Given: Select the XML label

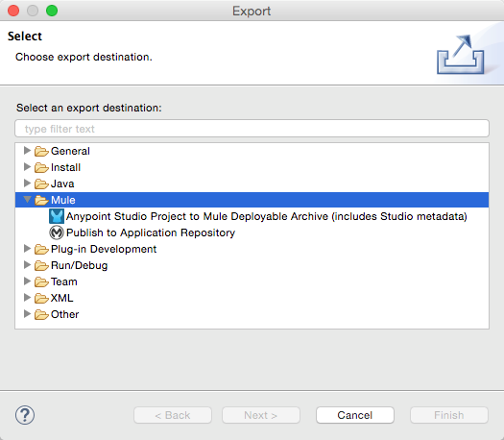Looking at the screenshot, I should click(62, 298).
